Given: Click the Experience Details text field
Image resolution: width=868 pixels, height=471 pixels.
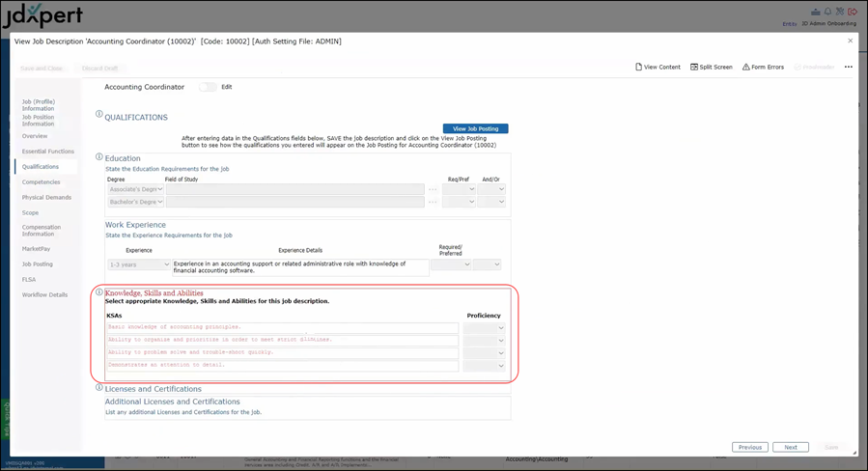Looking at the screenshot, I should [x=300, y=266].
